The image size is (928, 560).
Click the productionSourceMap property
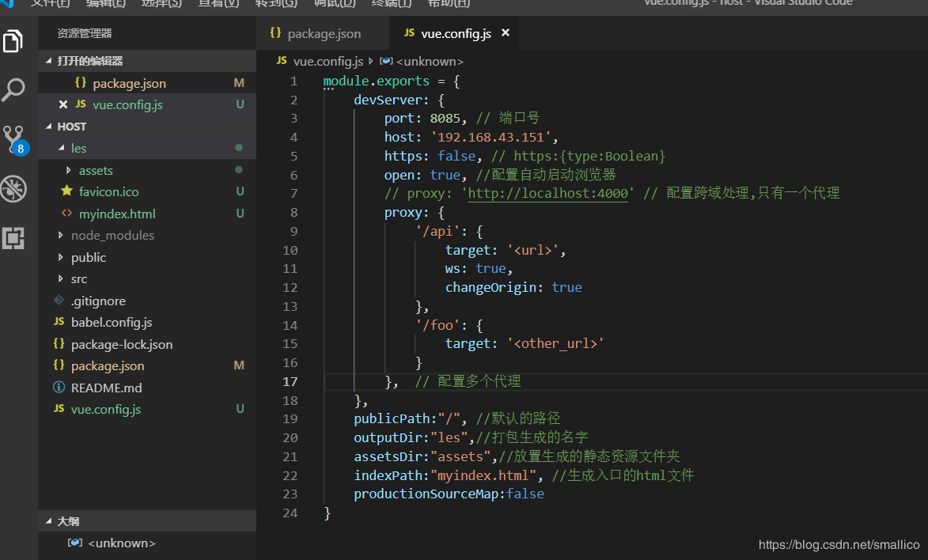click(x=426, y=494)
